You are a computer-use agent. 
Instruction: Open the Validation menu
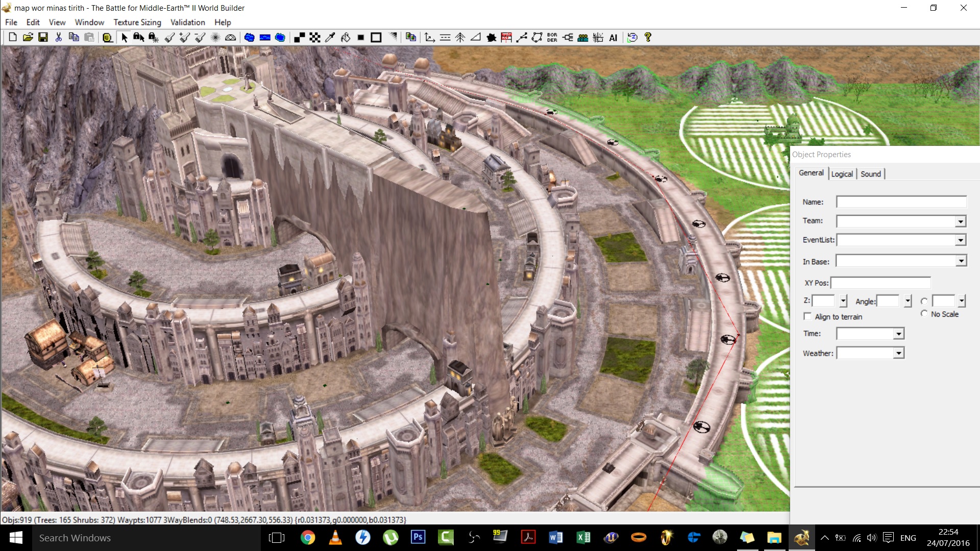(x=188, y=22)
